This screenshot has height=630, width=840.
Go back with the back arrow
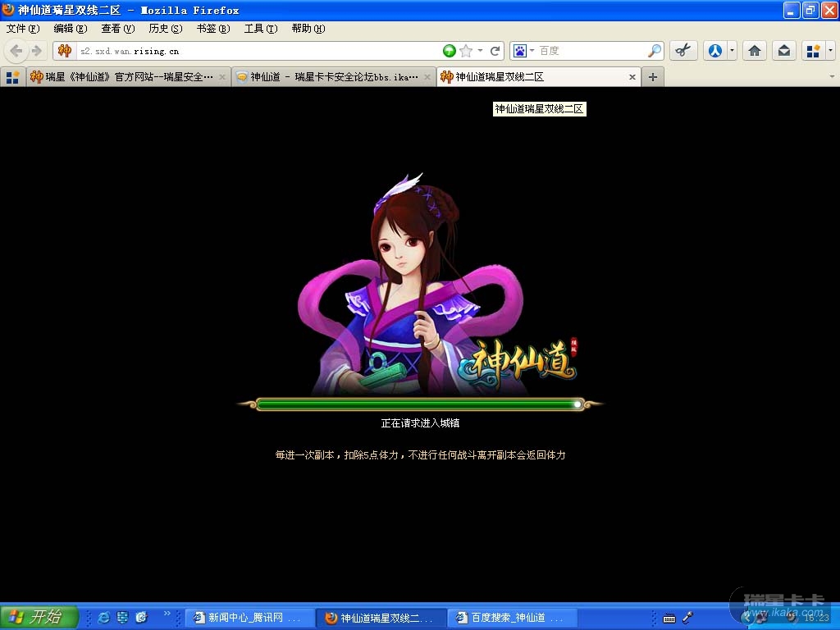tap(16, 51)
